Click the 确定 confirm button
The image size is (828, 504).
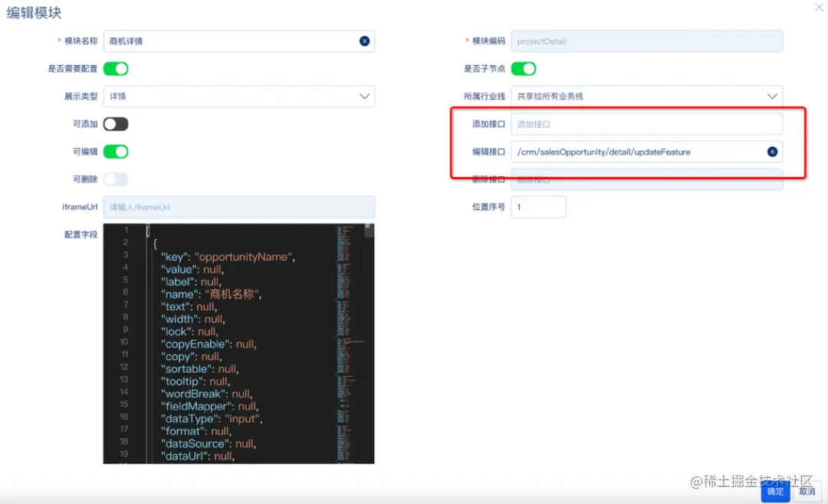pyautogui.click(x=775, y=491)
